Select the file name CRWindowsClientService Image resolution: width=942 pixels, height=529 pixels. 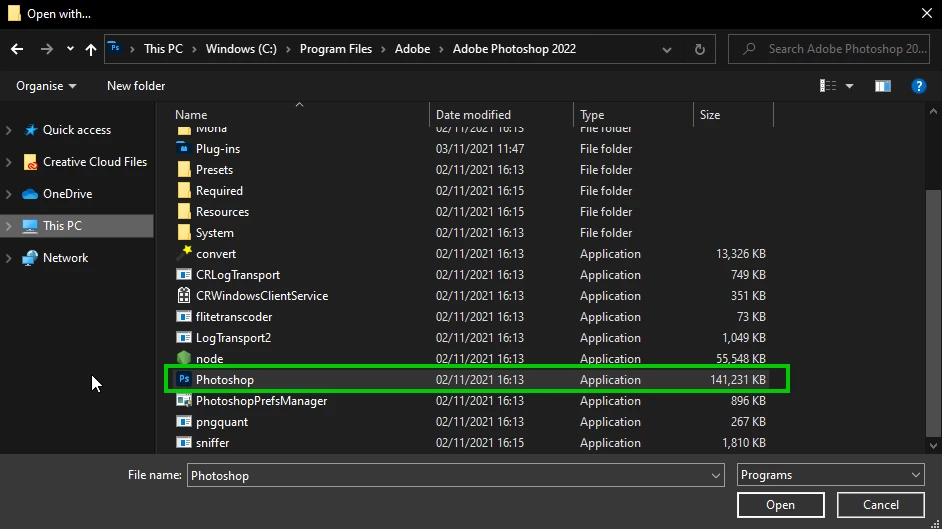pyautogui.click(x=262, y=295)
